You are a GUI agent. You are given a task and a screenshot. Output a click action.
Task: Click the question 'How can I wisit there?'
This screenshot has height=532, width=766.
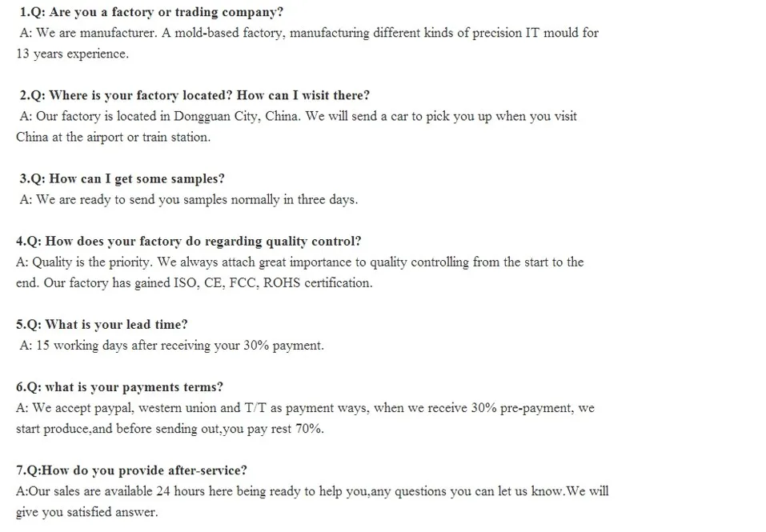click(303, 96)
